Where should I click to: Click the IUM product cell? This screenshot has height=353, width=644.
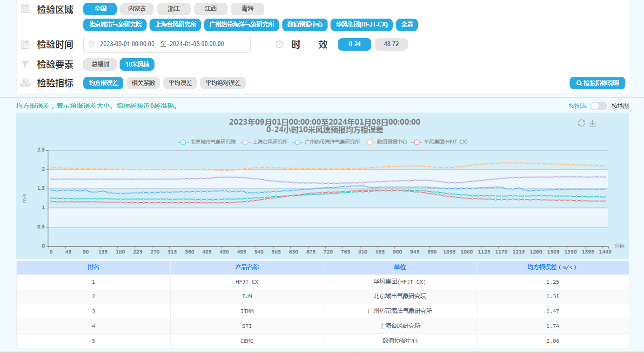pos(247,296)
